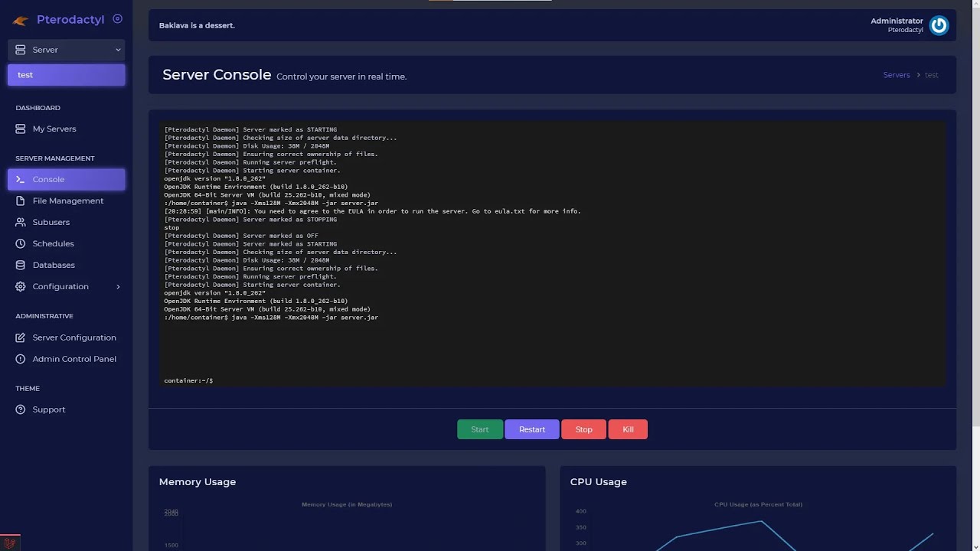Viewport: 980px width, 551px height.
Task: Click the test breadcrumb item
Action: [x=931, y=75]
